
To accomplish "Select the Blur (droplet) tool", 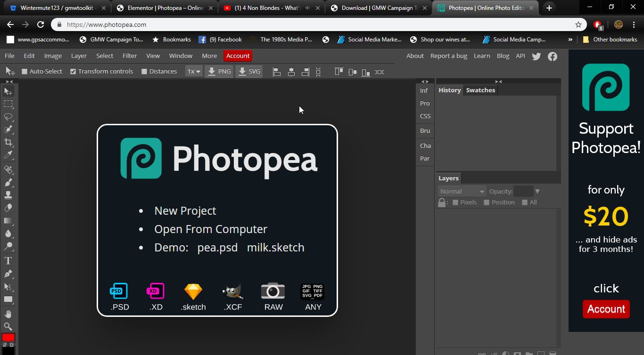I will click(x=8, y=233).
